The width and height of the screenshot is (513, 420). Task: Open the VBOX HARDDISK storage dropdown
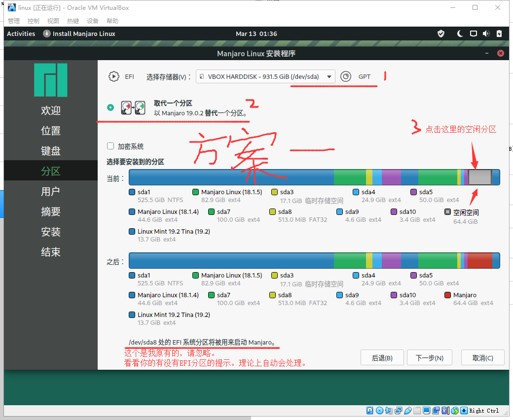coord(265,76)
